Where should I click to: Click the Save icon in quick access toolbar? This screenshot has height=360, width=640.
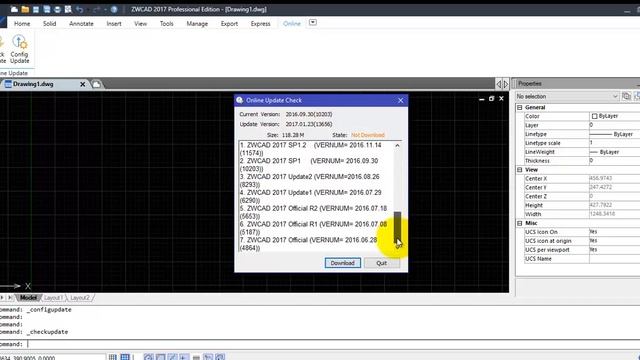click(x=36, y=9)
